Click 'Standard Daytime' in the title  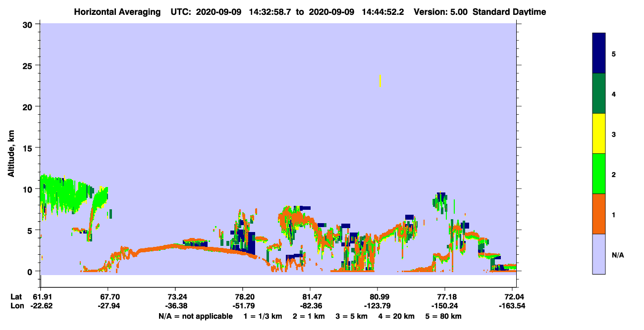coord(509,12)
